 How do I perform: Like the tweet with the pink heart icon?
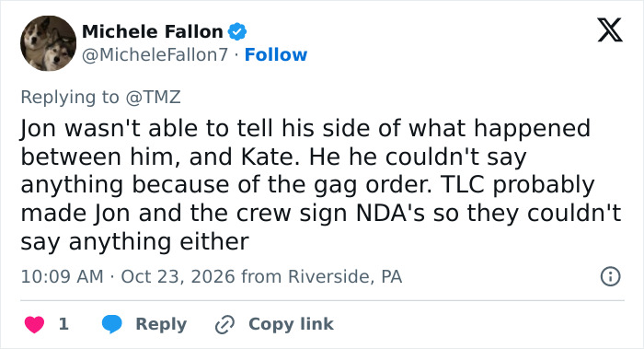click(x=35, y=324)
